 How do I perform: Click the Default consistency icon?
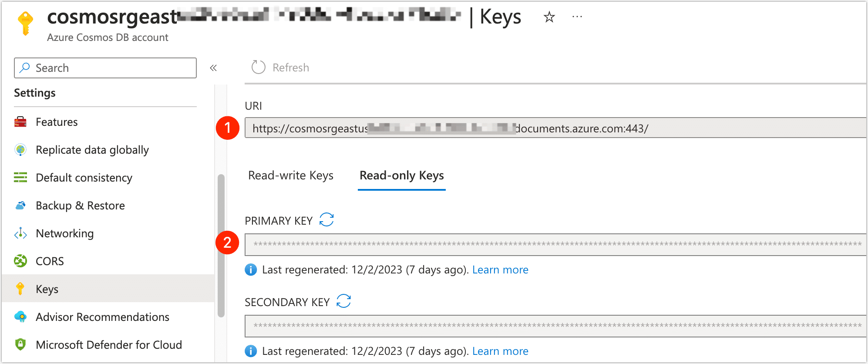20,178
